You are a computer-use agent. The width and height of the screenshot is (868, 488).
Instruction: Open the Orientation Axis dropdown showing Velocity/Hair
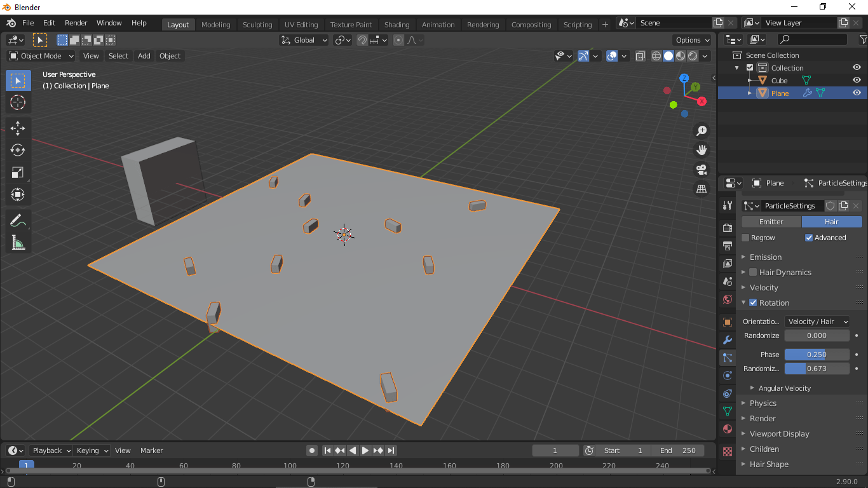817,321
